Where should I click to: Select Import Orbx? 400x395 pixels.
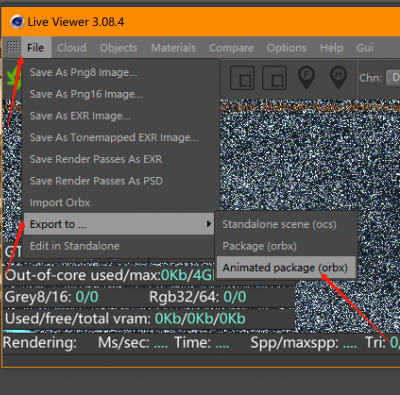pos(121,202)
